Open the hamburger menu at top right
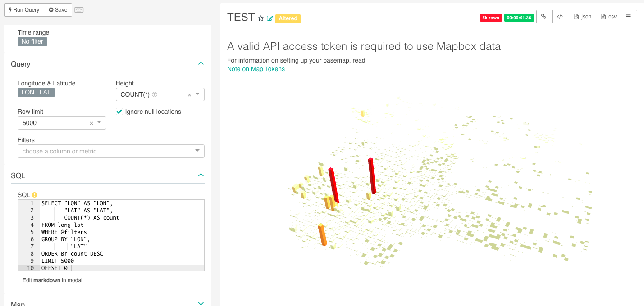The height and width of the screenshot is (306, 644). [629, 17]
